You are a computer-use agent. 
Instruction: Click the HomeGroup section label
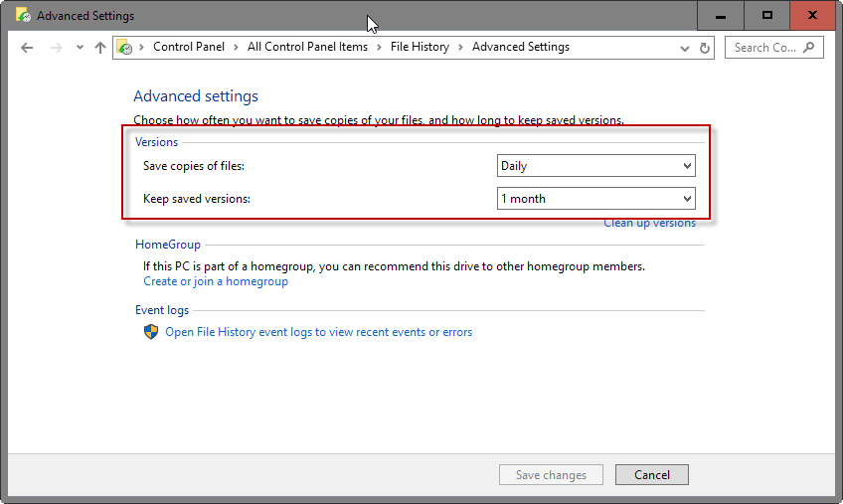[x=168, y=245]
